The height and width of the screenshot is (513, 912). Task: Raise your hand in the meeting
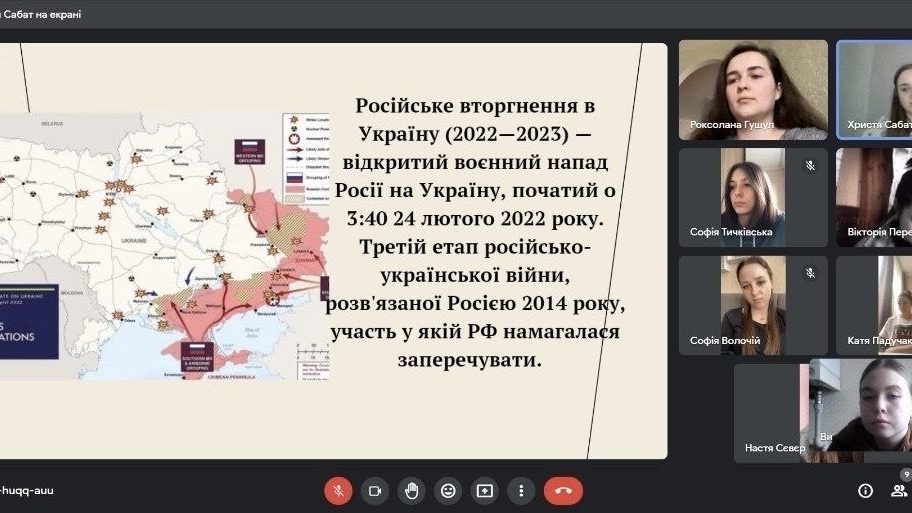click(x=411, y=491)
